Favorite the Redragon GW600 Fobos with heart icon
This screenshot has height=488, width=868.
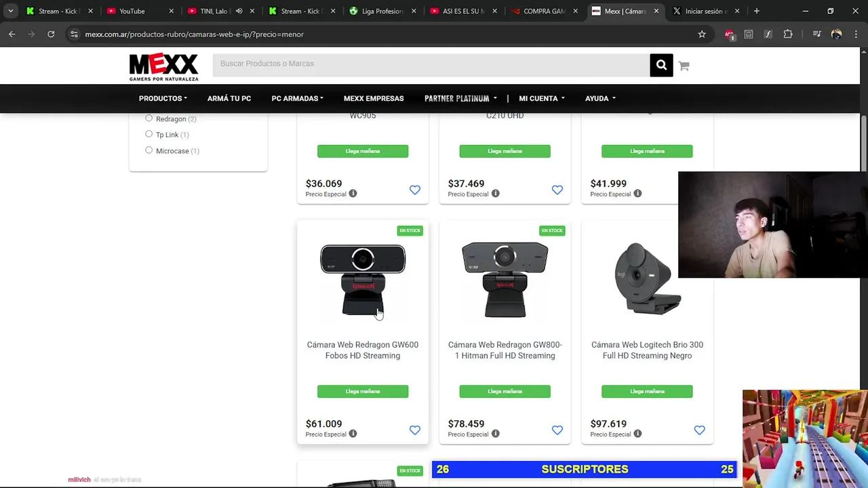(415, 430)
